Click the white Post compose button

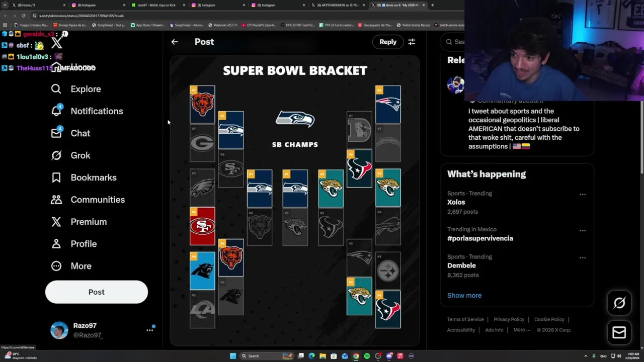coord(97,292)
